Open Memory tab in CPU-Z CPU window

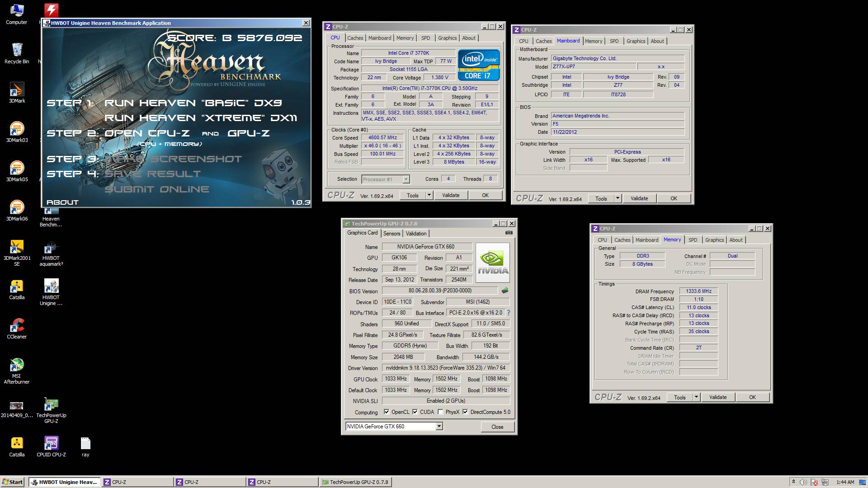point(405,38)
